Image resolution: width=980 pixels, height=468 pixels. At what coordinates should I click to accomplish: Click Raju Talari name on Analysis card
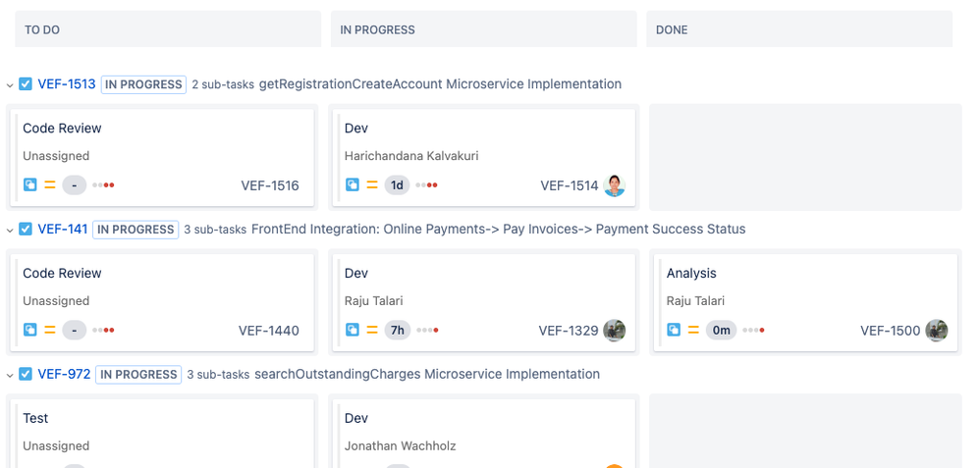[x=695, y=300]
